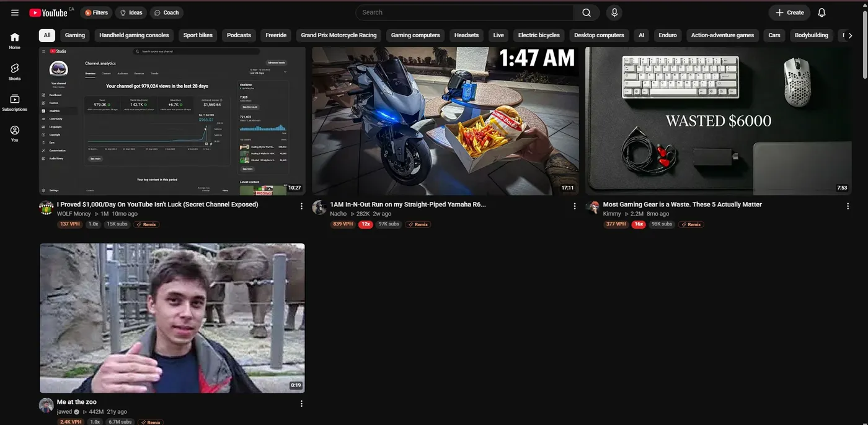Click the magnifier search button

point(587,12)
